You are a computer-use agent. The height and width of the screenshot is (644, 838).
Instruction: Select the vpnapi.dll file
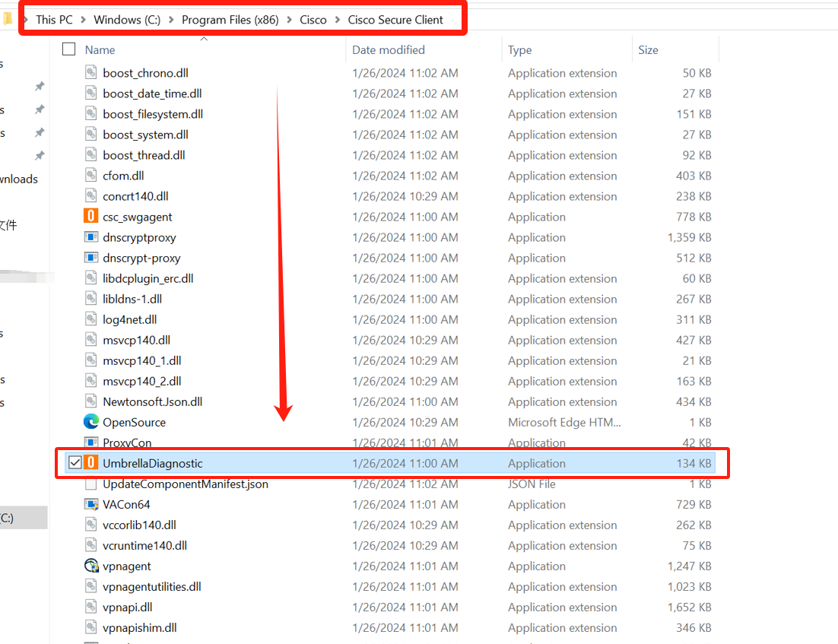[128, 607]
